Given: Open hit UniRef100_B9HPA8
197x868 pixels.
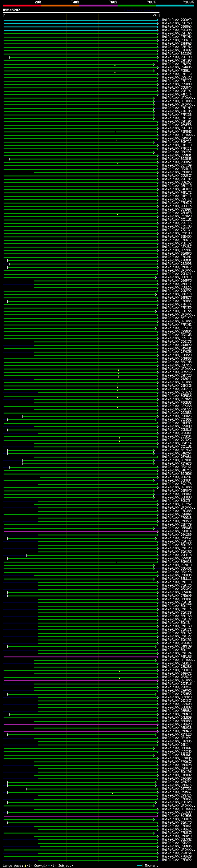Looking at the screenshot, I should (x=176, y=43).
